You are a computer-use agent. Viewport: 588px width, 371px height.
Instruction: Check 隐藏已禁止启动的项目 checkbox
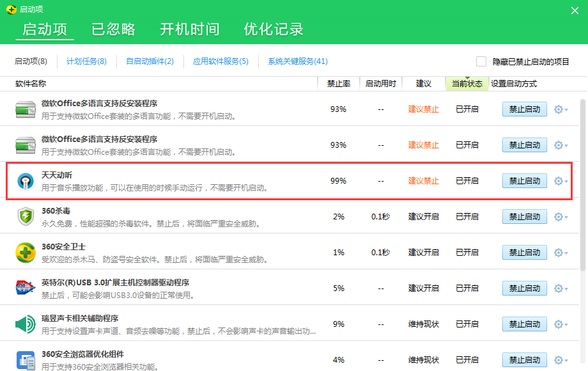481,61
